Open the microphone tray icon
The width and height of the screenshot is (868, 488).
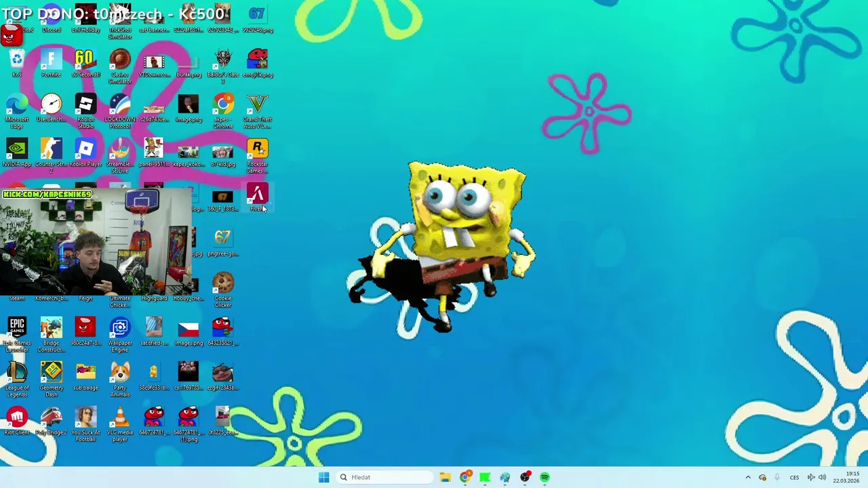[x=777, y=477]
